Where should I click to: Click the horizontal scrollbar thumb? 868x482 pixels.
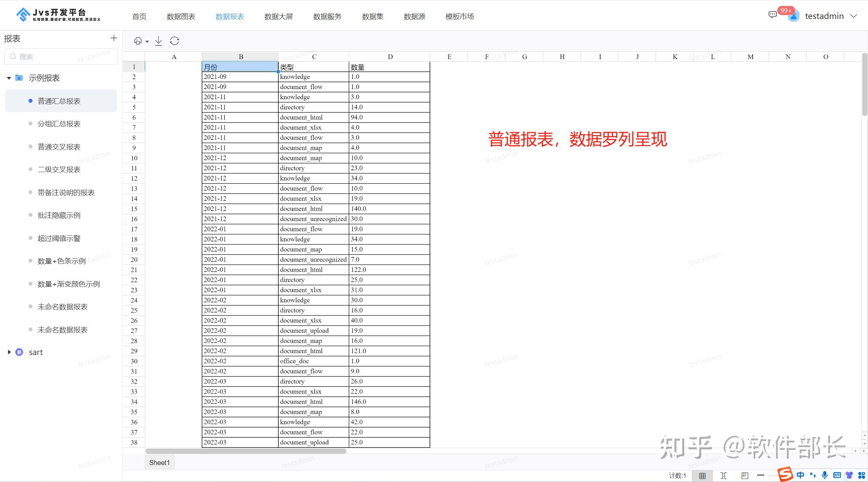coord(246,451)
